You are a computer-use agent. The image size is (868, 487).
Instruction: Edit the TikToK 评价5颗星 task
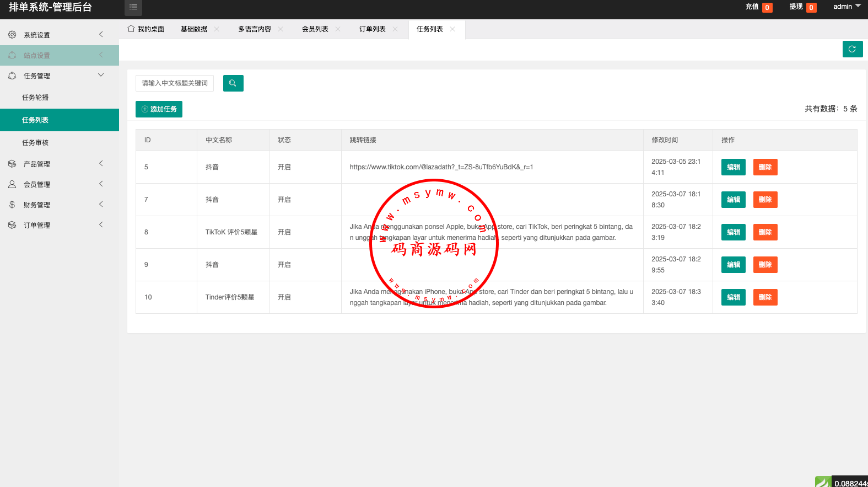734,232
